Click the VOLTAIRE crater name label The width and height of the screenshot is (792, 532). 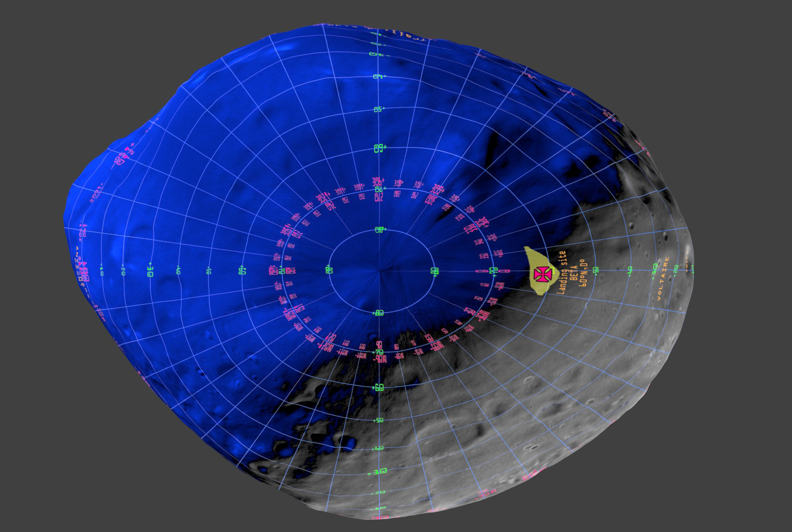tap(664, 278)
